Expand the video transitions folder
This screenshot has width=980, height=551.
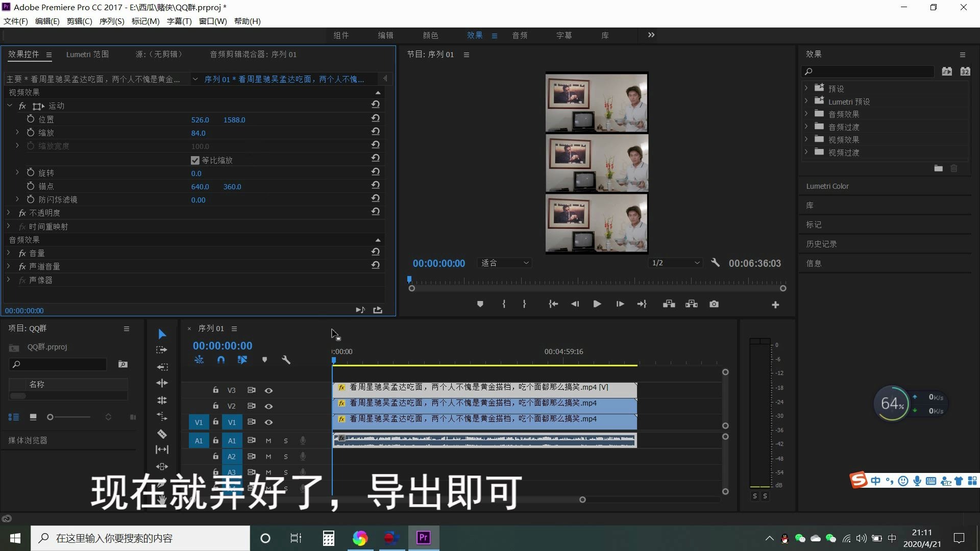coord(806,152)
